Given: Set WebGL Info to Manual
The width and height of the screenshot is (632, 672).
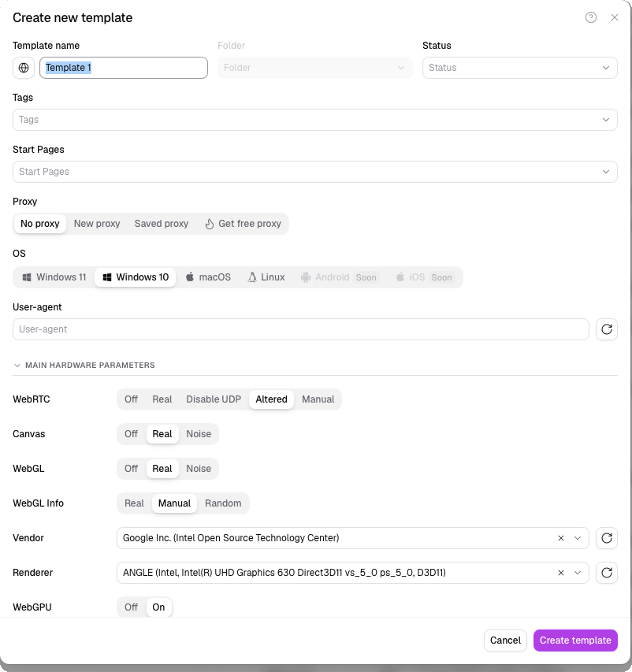Looking at the screenshot, I should click(x=174, y=503).
